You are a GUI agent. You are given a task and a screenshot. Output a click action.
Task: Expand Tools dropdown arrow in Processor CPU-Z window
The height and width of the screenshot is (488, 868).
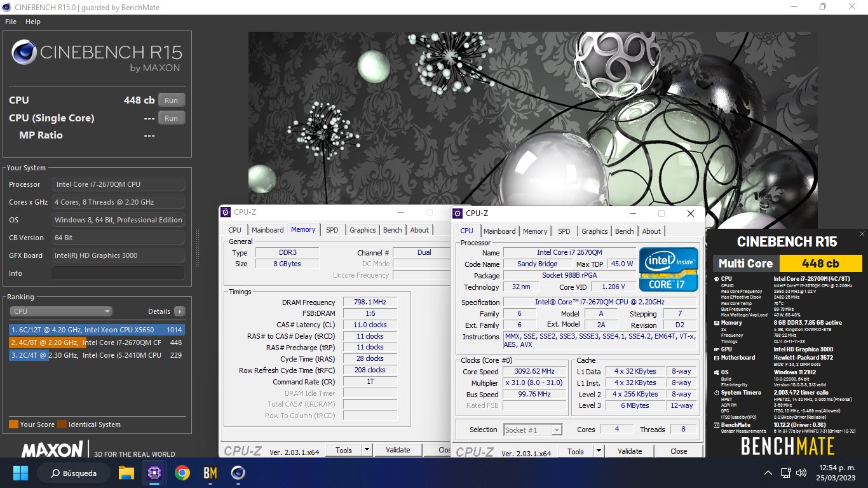click(599, 451)
